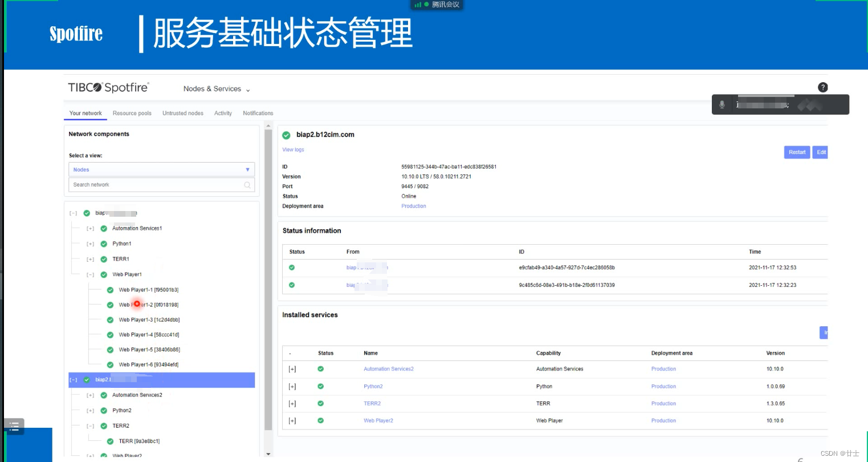The image size is (868, 462).
Task: Click green status icon beside Web Player1
Action: [104, 275]
